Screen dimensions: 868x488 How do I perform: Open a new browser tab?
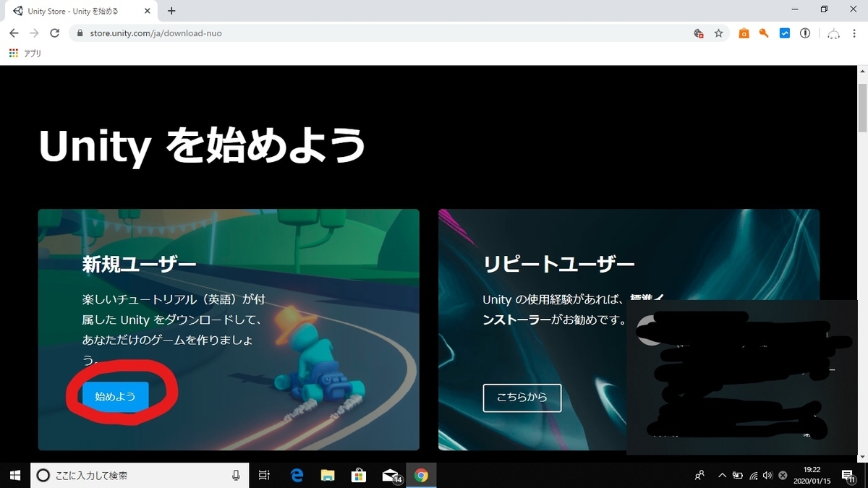coord(171,11)
